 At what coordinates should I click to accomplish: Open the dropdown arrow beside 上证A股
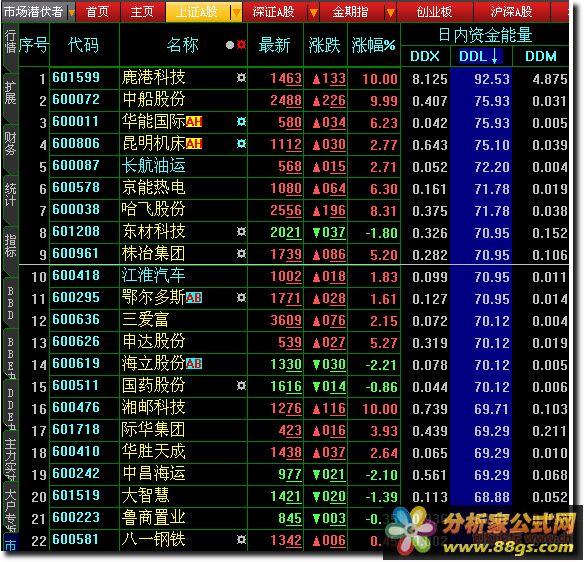tap(236, 13)
